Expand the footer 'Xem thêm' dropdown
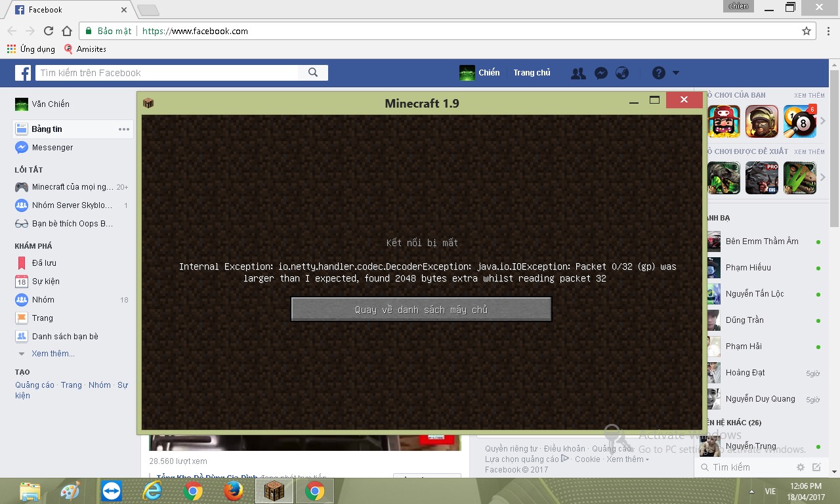The height and width of the screenshot is (504, 840). [627, 459]
